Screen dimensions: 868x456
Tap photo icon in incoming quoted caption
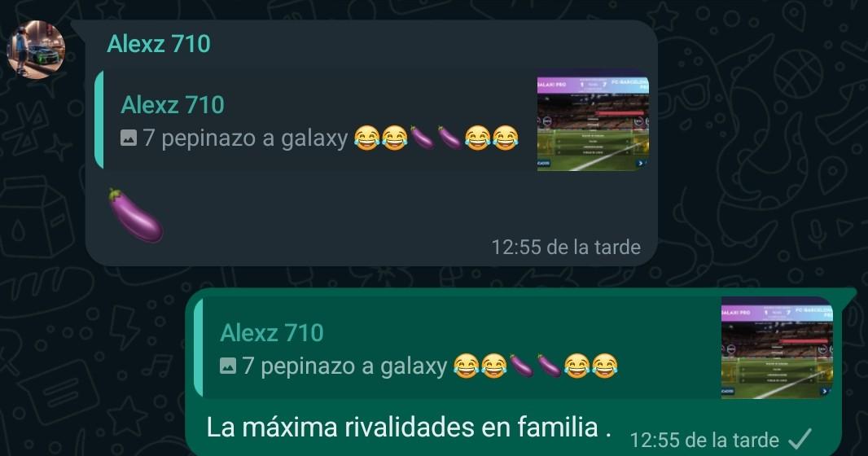point(129,138)
